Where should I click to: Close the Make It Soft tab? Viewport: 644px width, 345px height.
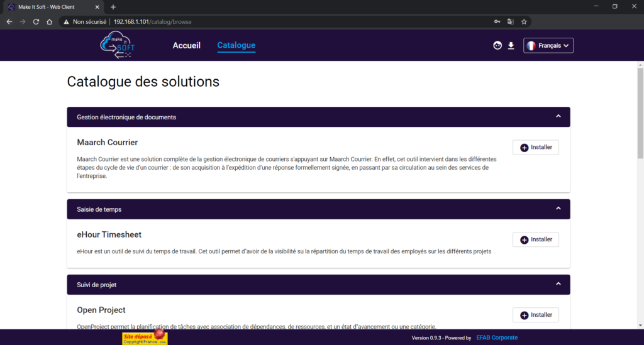(97, 7)
